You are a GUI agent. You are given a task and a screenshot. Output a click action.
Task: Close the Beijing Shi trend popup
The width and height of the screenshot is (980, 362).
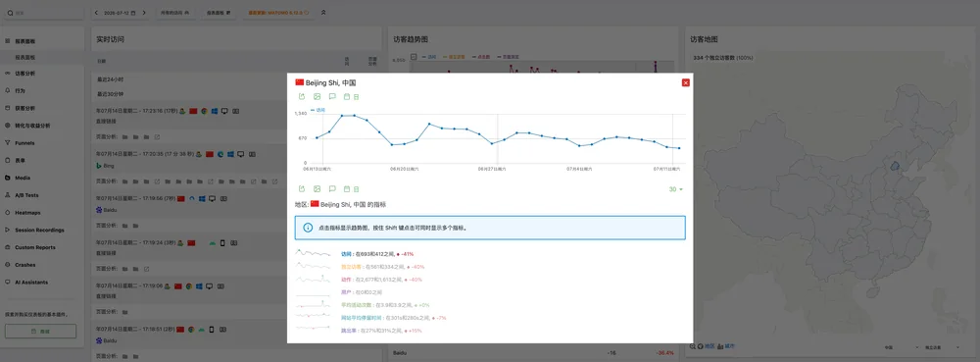[686, 82]
